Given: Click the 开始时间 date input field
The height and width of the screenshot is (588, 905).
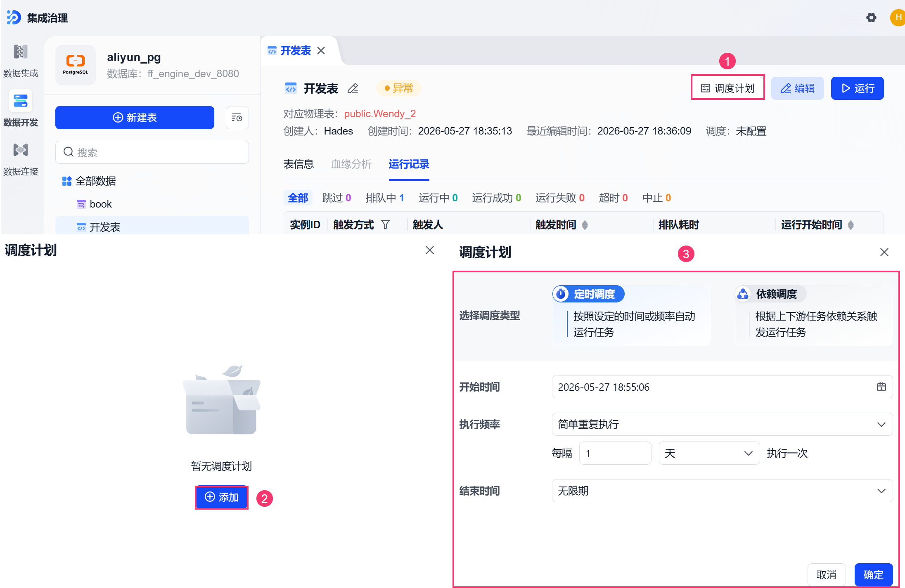Looking at the screenshot, I should click(722, 387).
